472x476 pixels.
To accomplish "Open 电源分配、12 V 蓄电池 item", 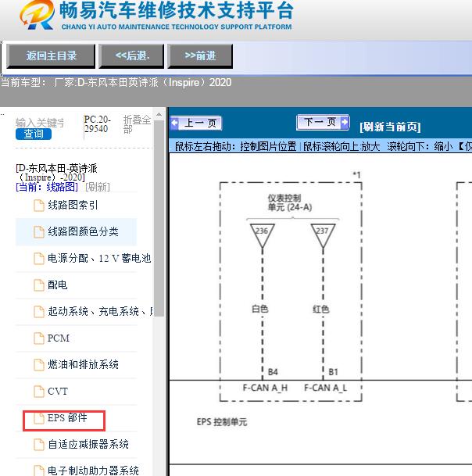I will tap(99, 259).
